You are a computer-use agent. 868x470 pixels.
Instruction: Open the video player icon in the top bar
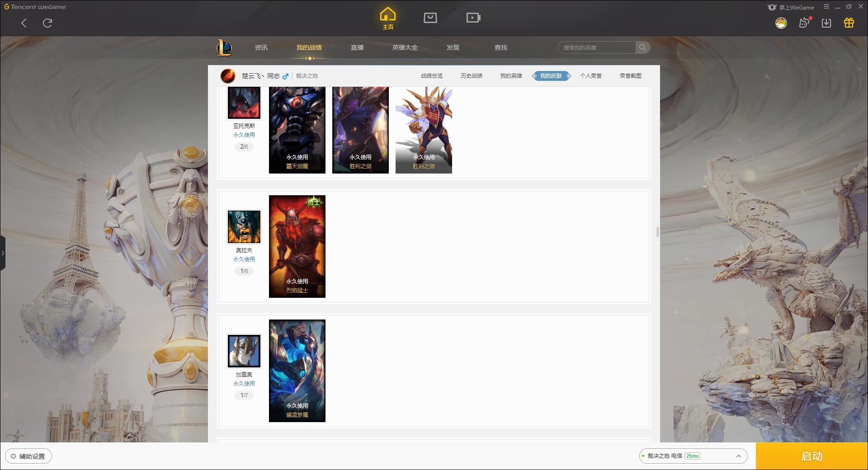[473, 18]
